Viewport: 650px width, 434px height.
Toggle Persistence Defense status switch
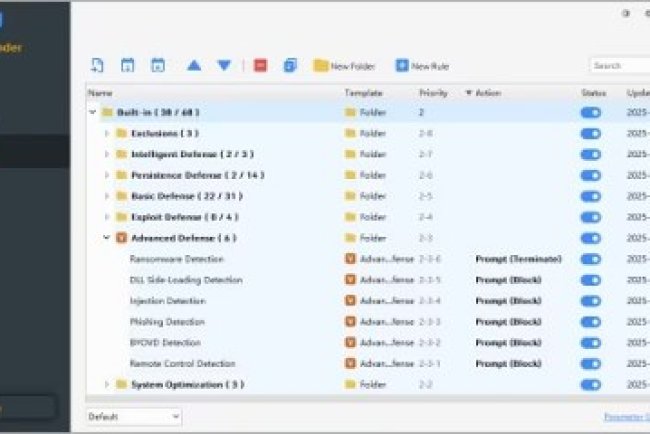pos(591,175)
